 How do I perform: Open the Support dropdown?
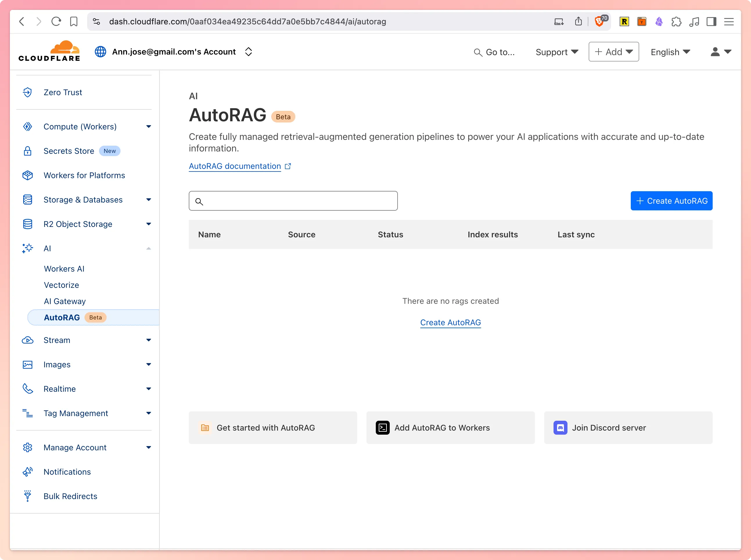pos(556,52)
